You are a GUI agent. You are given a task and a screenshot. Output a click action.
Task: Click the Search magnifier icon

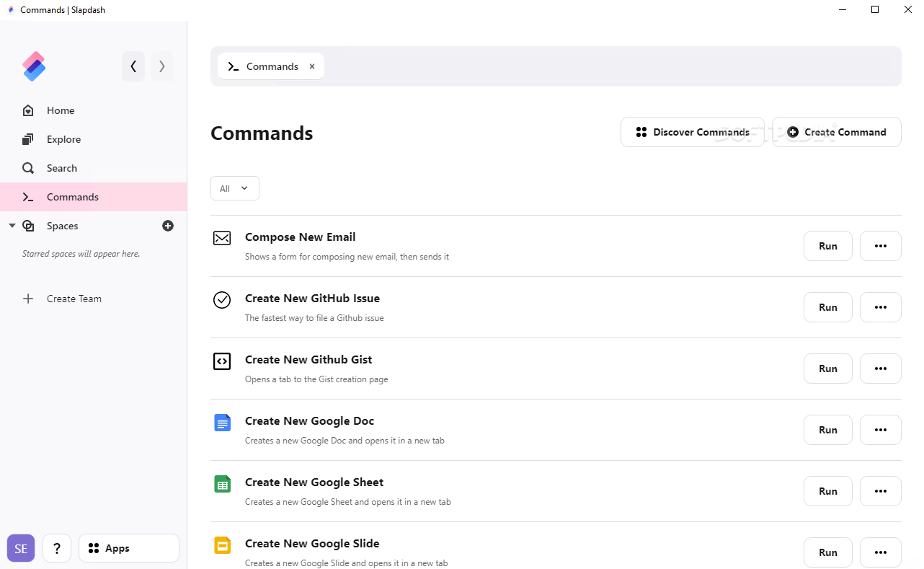(28, 168)
